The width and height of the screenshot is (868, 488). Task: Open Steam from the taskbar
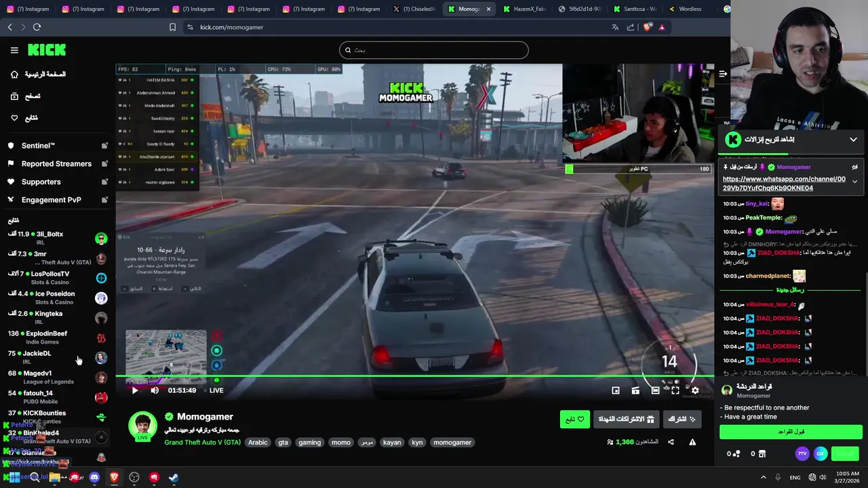point(174,477)
